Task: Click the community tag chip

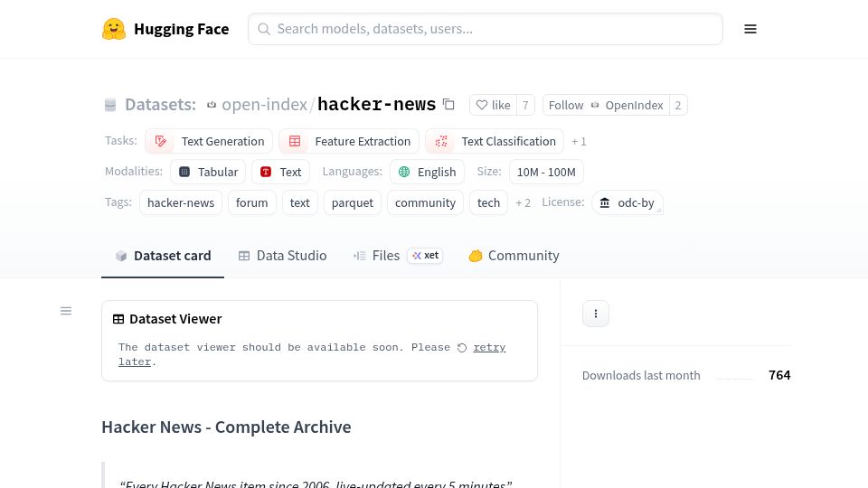Action: click(x=425, y=203)
